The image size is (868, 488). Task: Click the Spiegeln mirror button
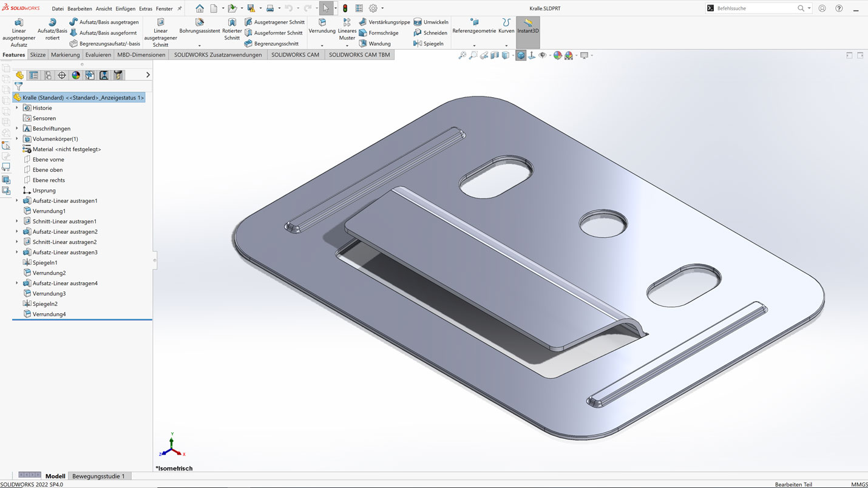429,44
